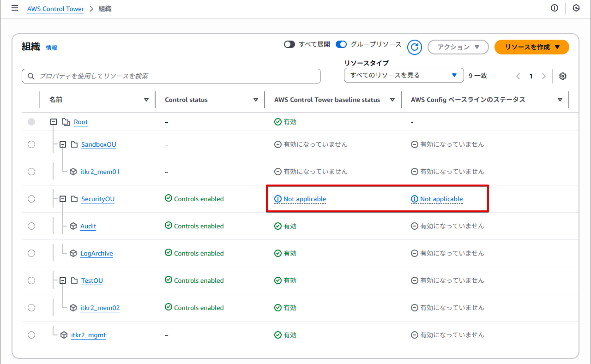The width and height of the screenshot is (591, 364).
Task: Collapse the Root tree node
Action: point(54,122)
